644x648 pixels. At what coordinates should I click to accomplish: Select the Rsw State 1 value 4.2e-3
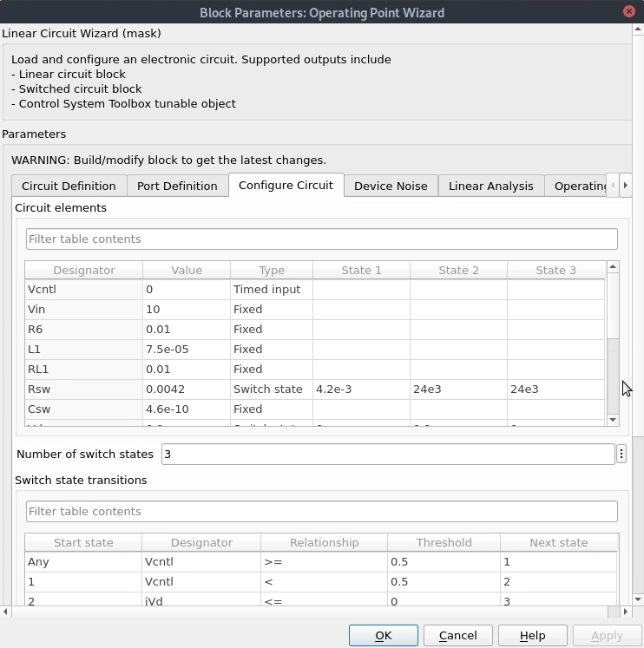click(361, 389)
